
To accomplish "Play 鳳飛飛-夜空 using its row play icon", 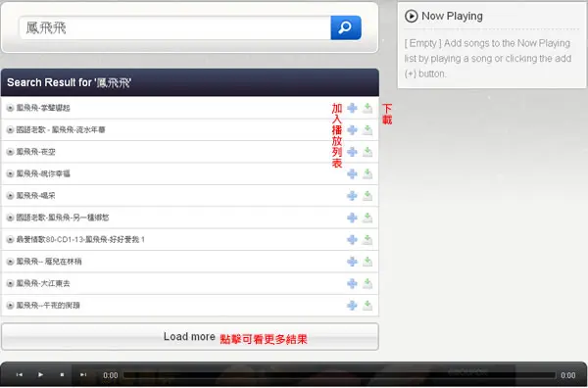I will [10, 152].
